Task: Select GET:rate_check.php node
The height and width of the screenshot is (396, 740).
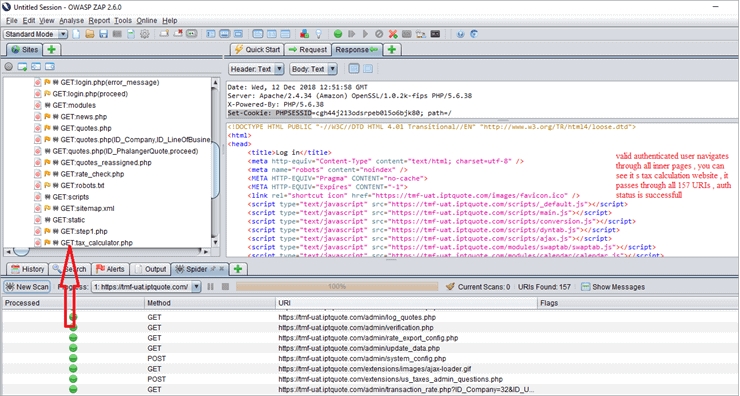Action: (x=92, y=174)
